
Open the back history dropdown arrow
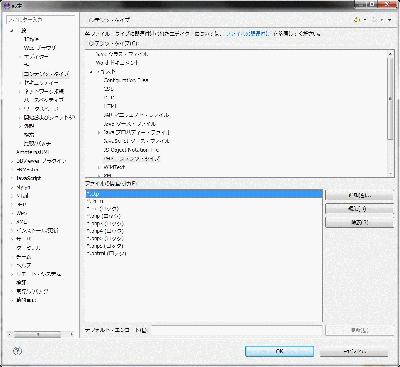click(x=365, y=20)
